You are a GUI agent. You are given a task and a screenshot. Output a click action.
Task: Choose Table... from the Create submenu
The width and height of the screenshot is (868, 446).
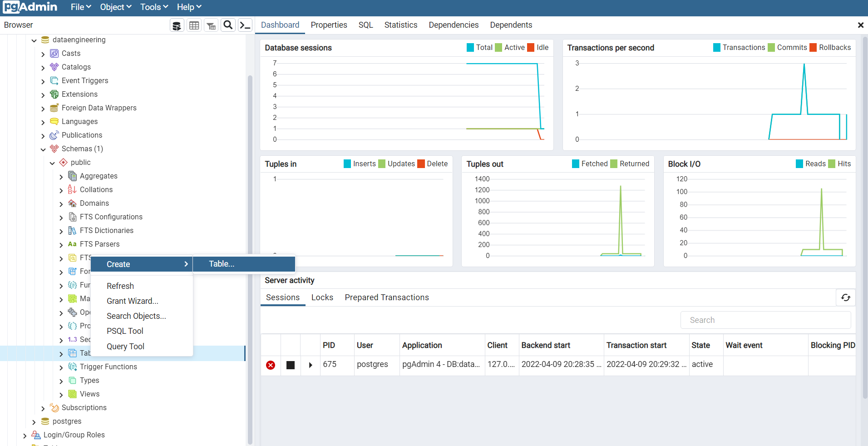click(244, 264)
